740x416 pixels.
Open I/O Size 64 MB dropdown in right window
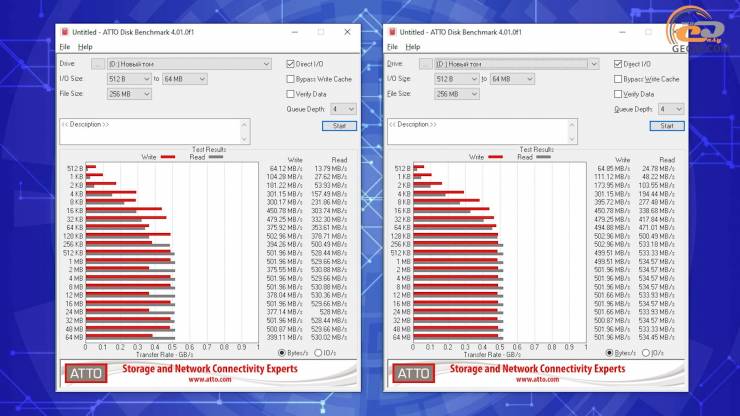[x=512, y=79]
